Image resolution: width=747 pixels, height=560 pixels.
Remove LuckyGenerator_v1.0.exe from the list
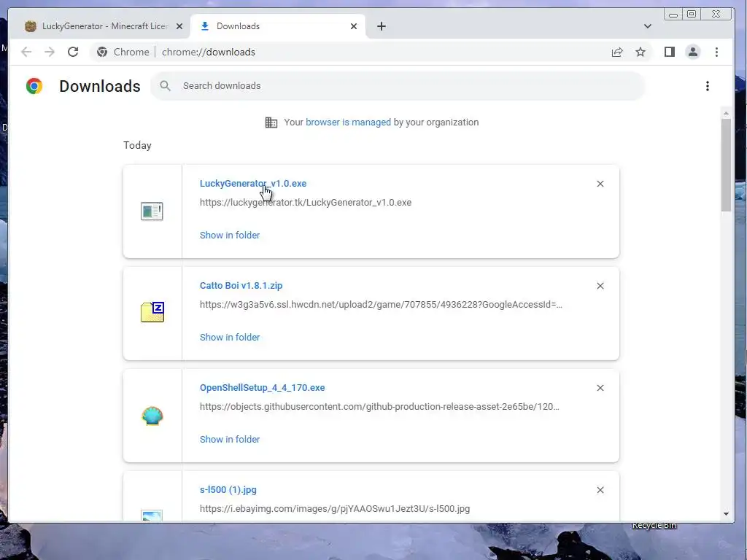click(600, 184)
